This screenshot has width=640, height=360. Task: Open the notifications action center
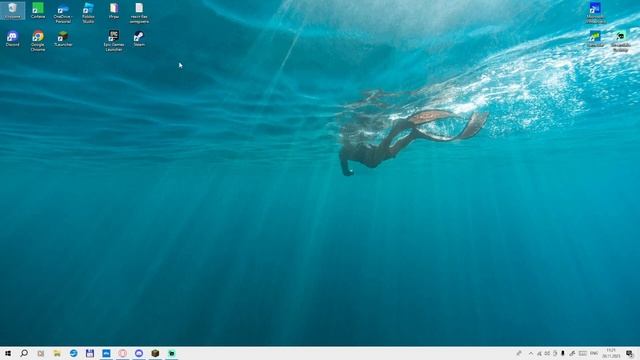(630, 353)
